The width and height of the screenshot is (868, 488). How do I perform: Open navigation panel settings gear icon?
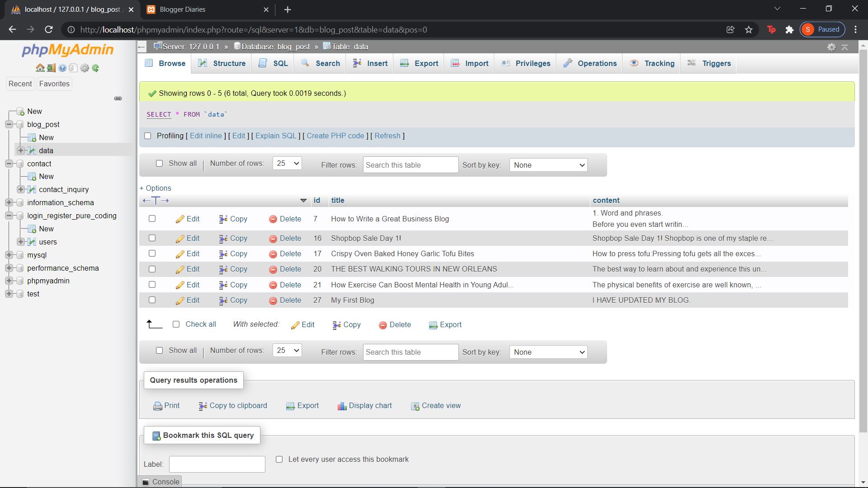point(85,68)
